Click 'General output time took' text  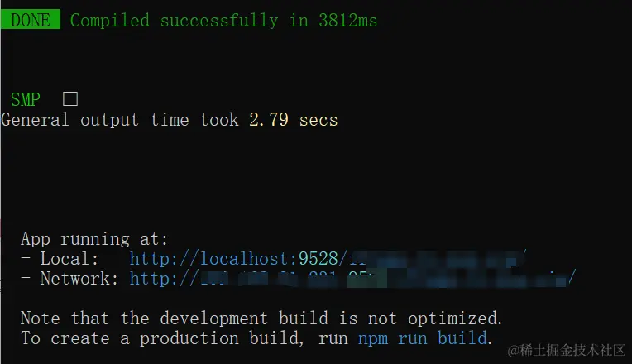pyautogui.click(x=120, y=120)
